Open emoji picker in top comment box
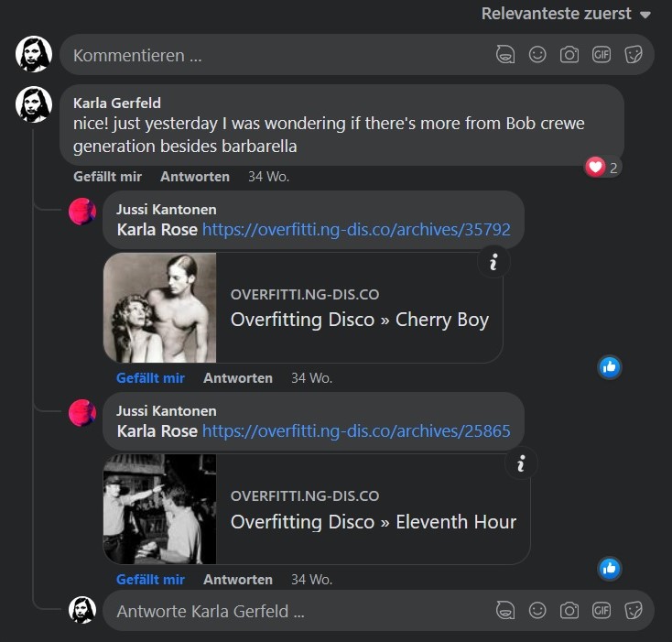The width and height of the screenshot is (672, 642). pos(537,55)
